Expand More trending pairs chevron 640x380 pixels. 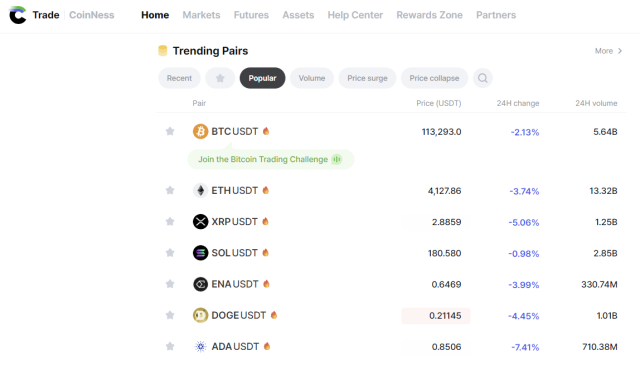point(620,51)
